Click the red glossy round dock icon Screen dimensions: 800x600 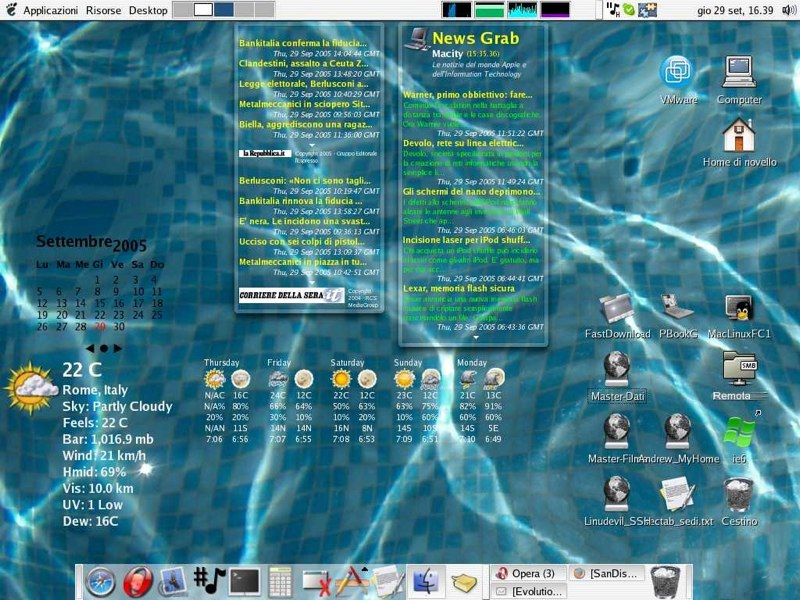pyautogui.click(x=137, y=582)
